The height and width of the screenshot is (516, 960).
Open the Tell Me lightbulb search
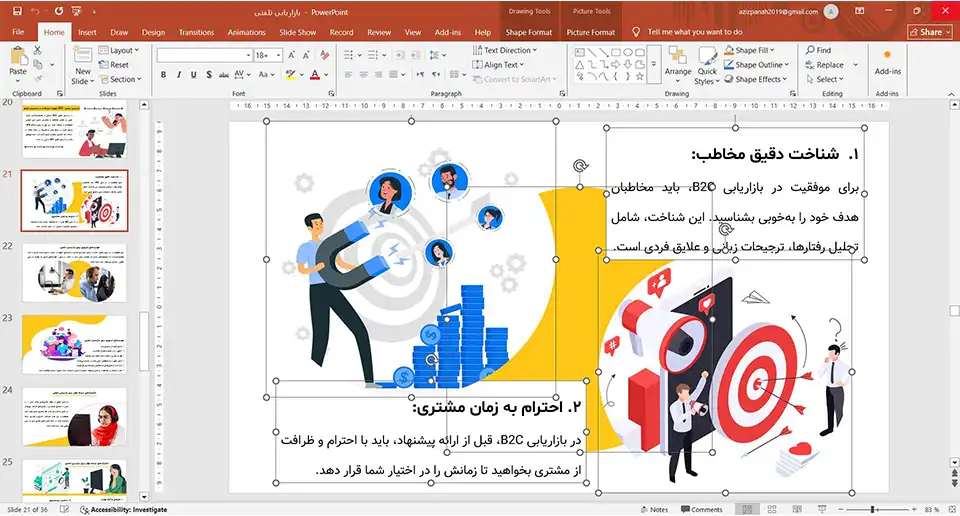coord(636,32)
